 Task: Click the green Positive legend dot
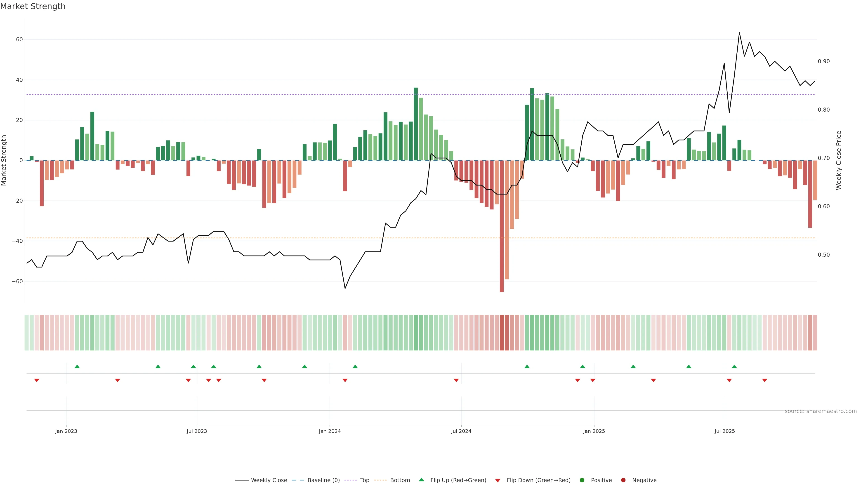coord(582,480)
